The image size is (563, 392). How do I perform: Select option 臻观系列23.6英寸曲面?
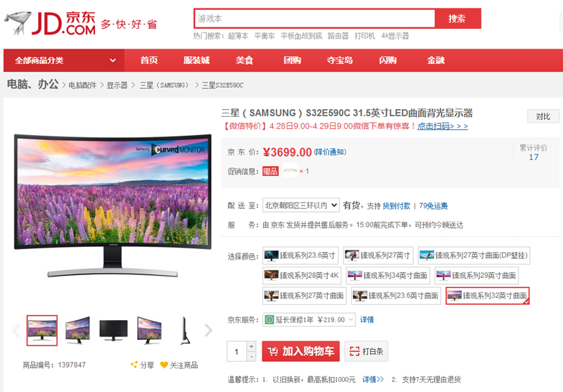[x=396, y=296]
